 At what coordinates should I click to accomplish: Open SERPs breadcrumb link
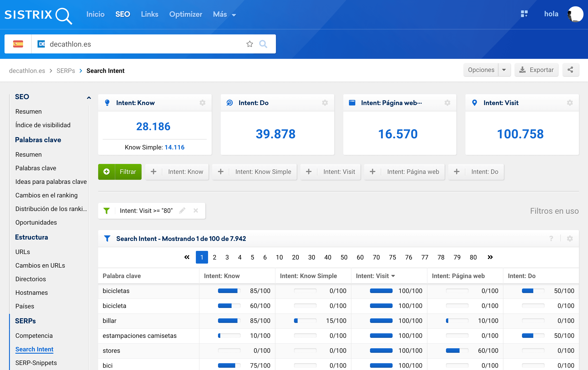point(66,71)
